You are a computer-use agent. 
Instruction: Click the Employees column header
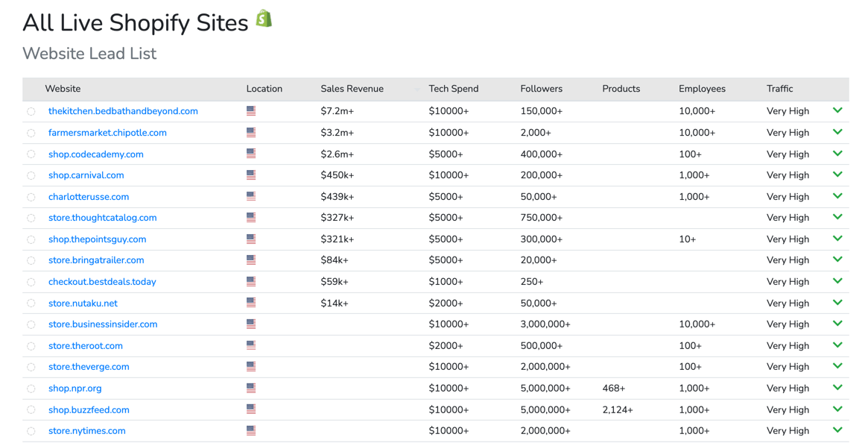pos(702,88)
